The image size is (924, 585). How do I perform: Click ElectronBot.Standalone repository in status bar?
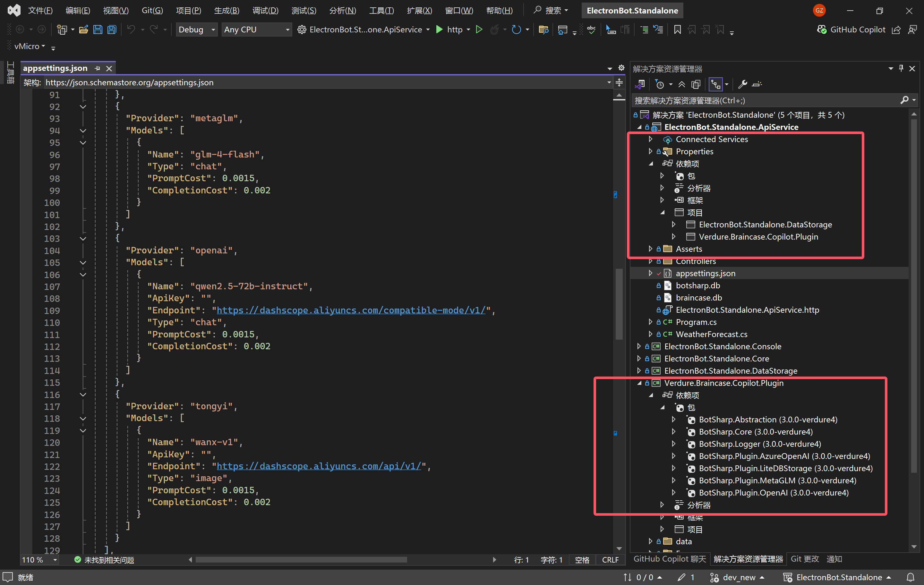click(837, 577)
